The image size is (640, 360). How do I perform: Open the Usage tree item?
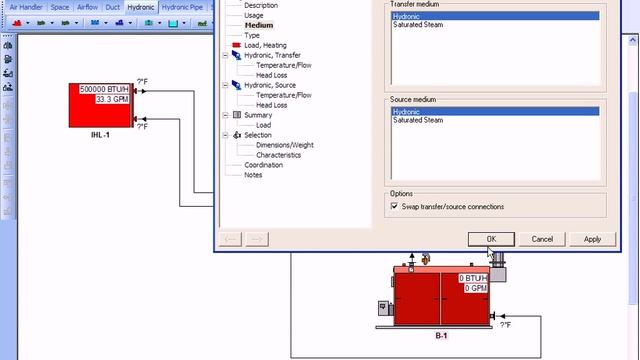(253, 16)
